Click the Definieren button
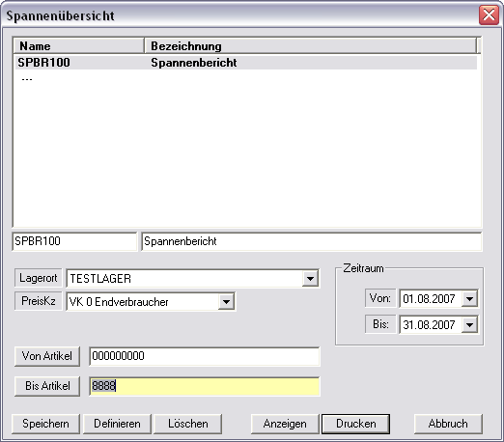This screenshot has width=504, height=442. (x=117, y=424)
